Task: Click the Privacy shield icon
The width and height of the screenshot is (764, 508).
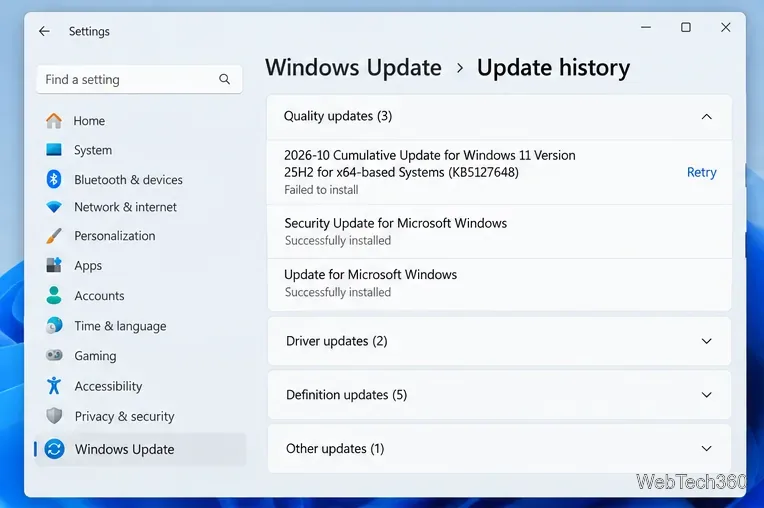Action: pos(54,416)
